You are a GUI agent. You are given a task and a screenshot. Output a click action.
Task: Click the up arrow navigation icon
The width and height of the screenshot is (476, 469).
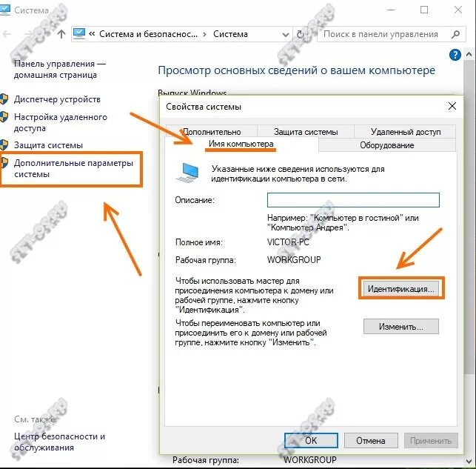pos(61,34)
